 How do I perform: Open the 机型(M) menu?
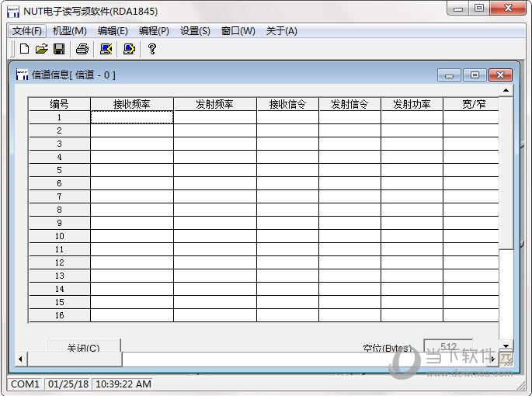tap(70, 31)
